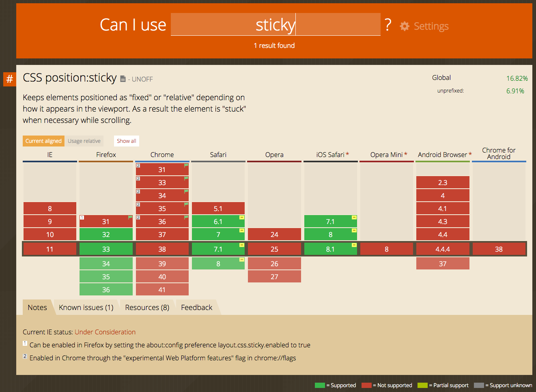The image size is (536, 392).
Task: Select the IE 8 cell
Action: pyautogui.click(x=50, y=209)
